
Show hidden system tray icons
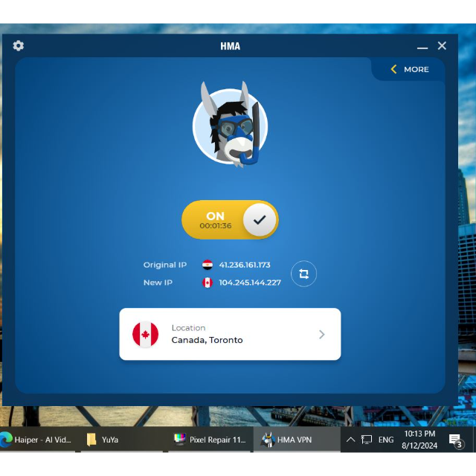click(350, 440)
